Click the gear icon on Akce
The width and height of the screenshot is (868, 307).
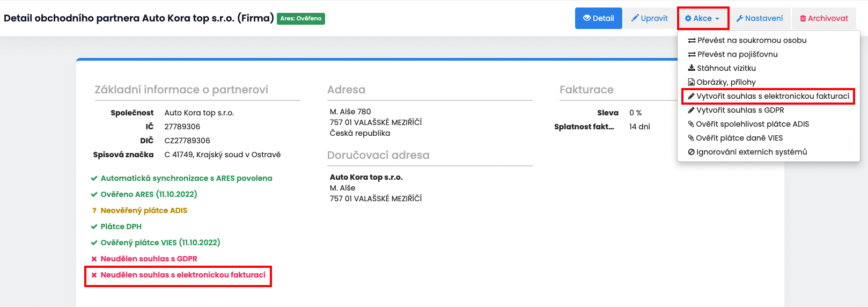coord(688,18)
